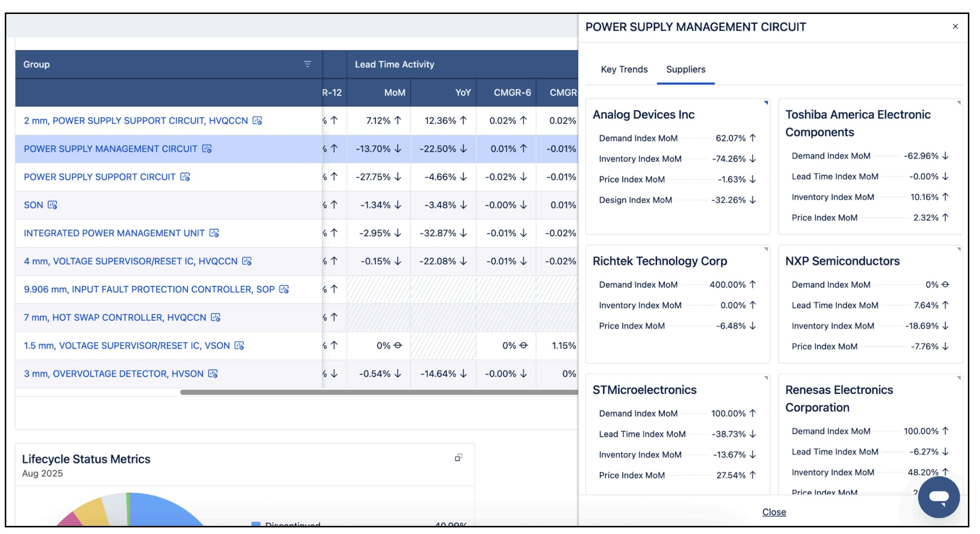Viewport: 980px width, 534px height.
Task: Open details icon beside 1.5 mm VOLTAGE SUPERVISOR/RESET IC, VSON
Action: (239, 346)
